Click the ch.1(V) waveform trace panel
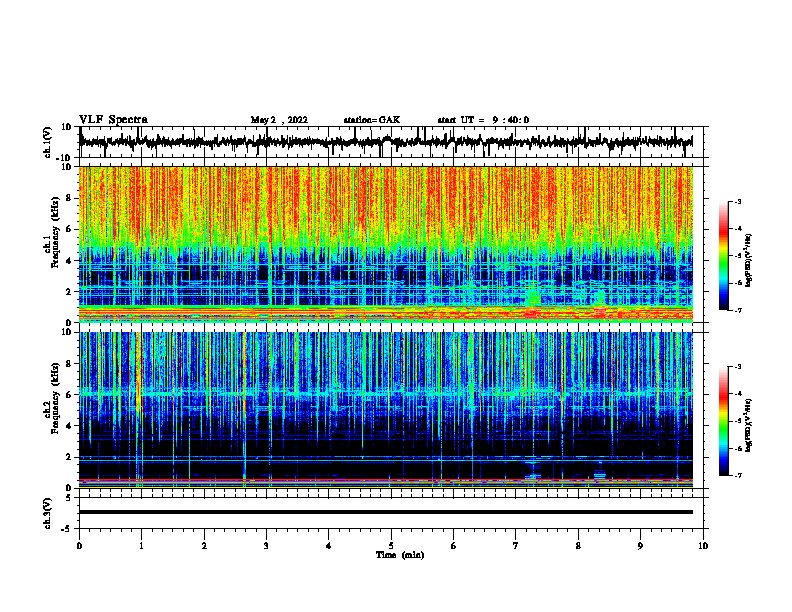This screenshot has height=612, width=792. tap(391, 142)
